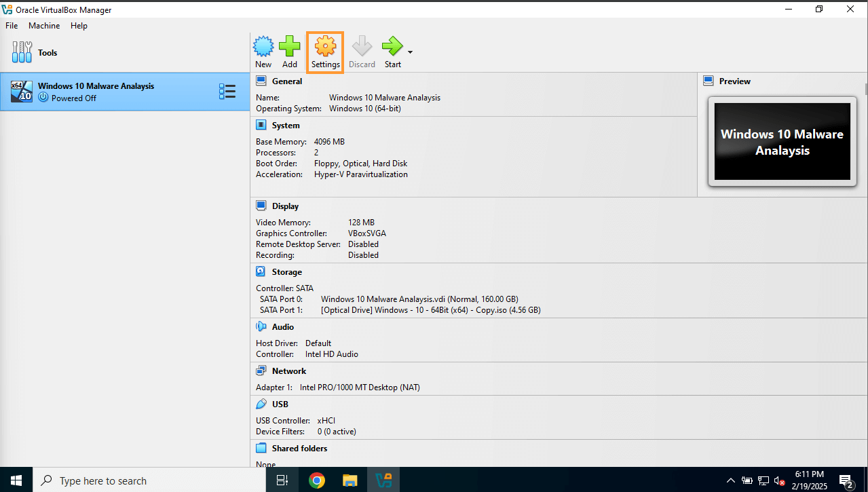Click the Display section monitor icon
Image resolution: width=868 pixels, height=492 pixels.
click(x=261, y=206)
